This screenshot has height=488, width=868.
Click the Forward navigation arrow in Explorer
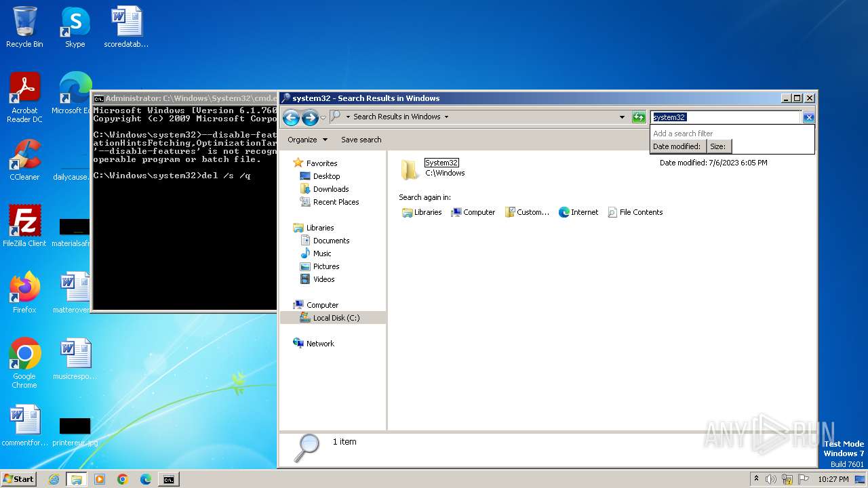[310, 117]
